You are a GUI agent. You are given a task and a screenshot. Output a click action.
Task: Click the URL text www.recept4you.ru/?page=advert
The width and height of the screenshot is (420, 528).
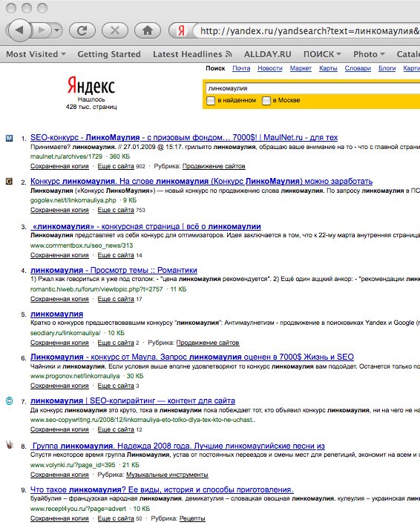(x=78, y=509)
